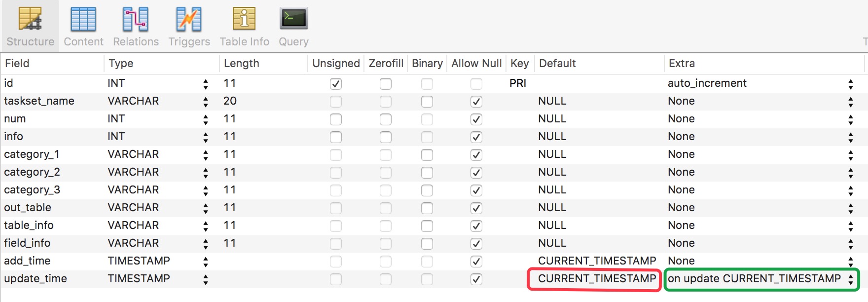Select the out_table field name cell
This screenshot has width=868, height=302.
28,208
